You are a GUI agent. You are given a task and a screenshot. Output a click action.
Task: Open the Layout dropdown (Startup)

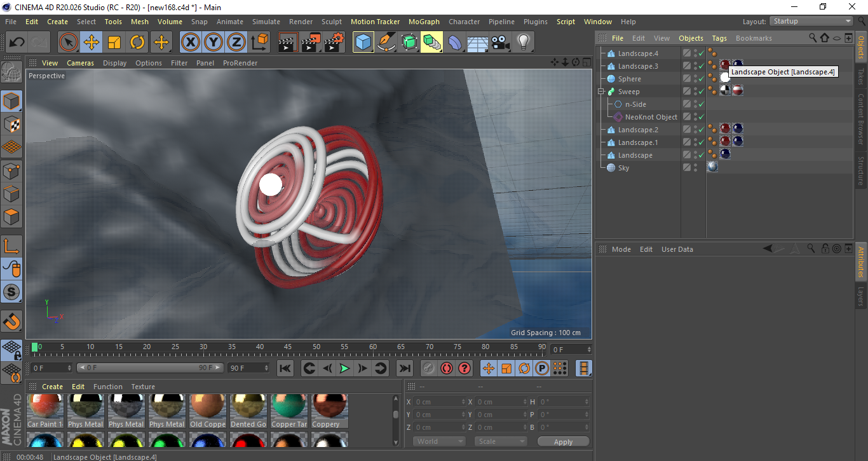[811, 21]
